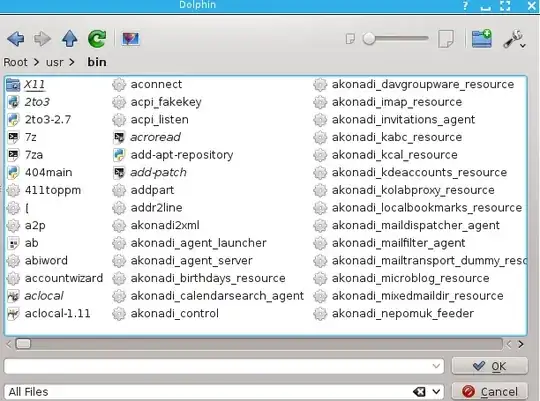Select akonadi_calendarsearch_agent
Screen dimensions: 540x401
coord(208,296)
